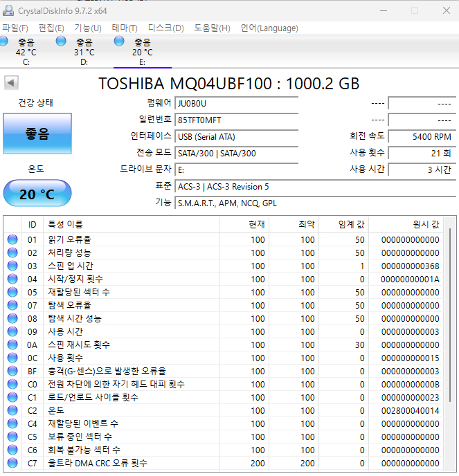
Task: Click status circle for 09 사용 시간
Action: pyautogui.click(x=12, y=331)
